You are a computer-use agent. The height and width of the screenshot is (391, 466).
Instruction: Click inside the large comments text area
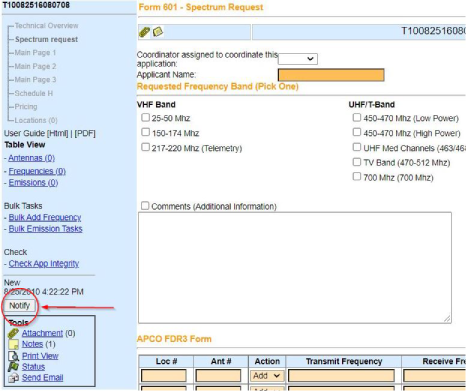[295, 268]
